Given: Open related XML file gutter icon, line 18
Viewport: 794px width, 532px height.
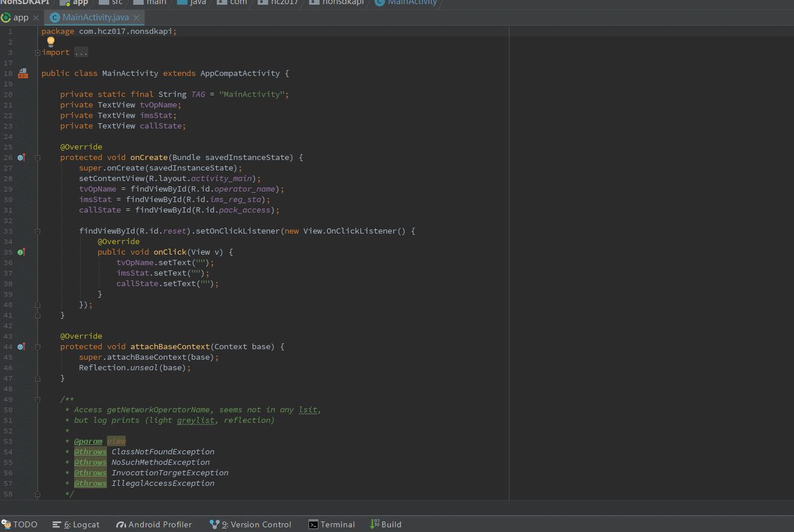Looking at the screenshot, I should (23, 73).
